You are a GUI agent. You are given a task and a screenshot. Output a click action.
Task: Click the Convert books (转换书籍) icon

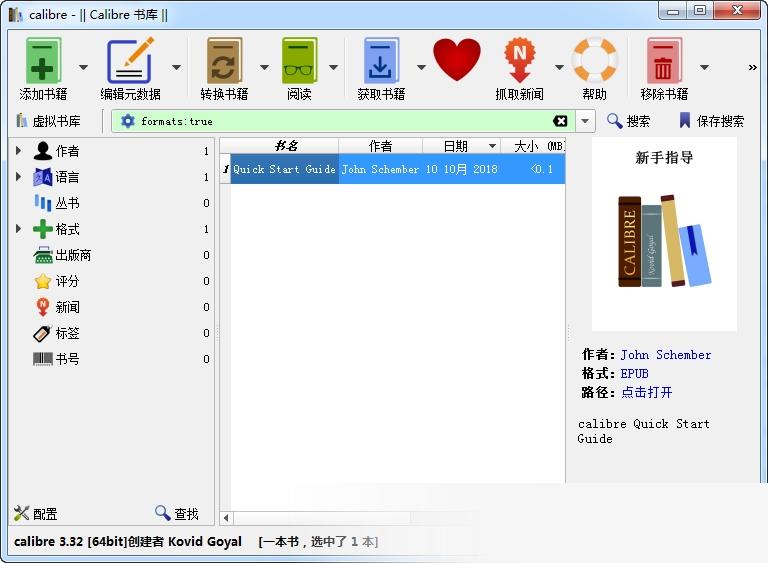tap(224, 61)
